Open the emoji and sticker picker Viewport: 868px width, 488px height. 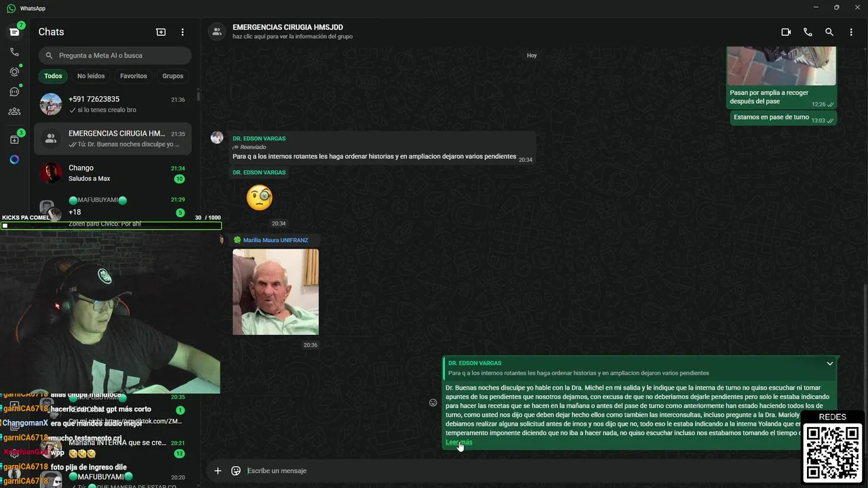[x=236, y=470]
